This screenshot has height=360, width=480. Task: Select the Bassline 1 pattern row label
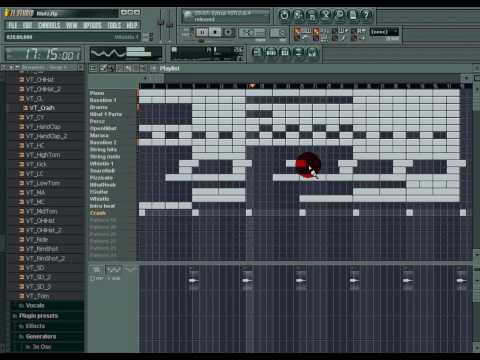103,100
